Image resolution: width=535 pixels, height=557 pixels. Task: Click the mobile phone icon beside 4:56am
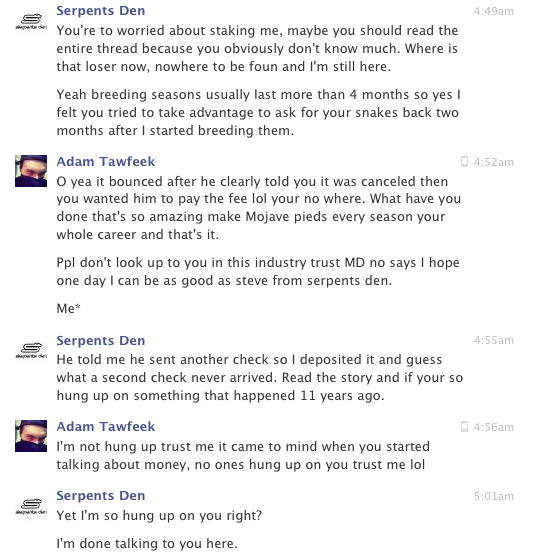464,427
